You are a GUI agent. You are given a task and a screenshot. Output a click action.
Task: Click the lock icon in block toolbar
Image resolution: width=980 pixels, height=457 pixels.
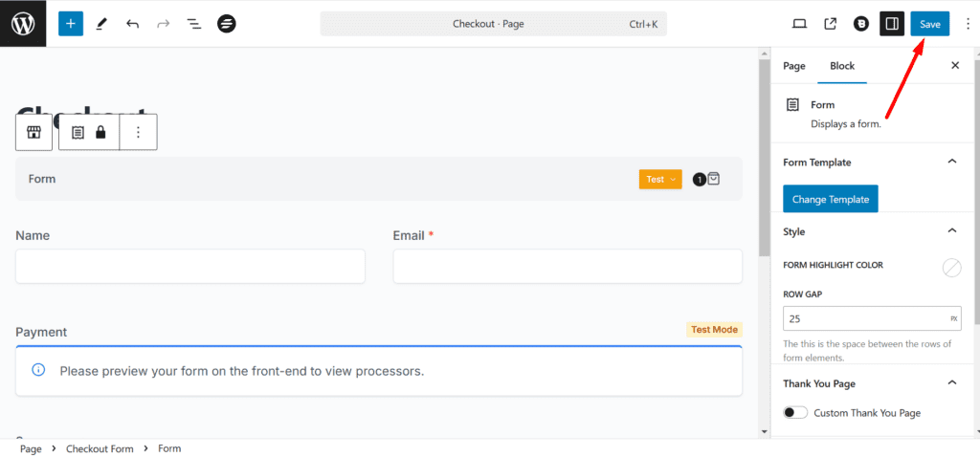pos(100,132)
